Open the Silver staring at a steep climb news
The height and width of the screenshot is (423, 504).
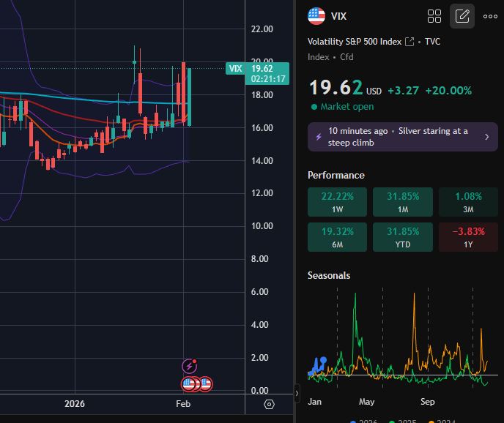click(x=402, y=137)
